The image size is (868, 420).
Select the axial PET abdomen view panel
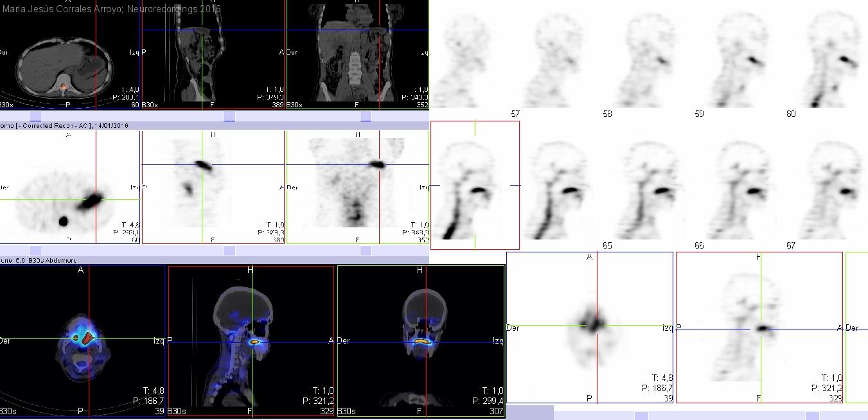pos(69,187)
